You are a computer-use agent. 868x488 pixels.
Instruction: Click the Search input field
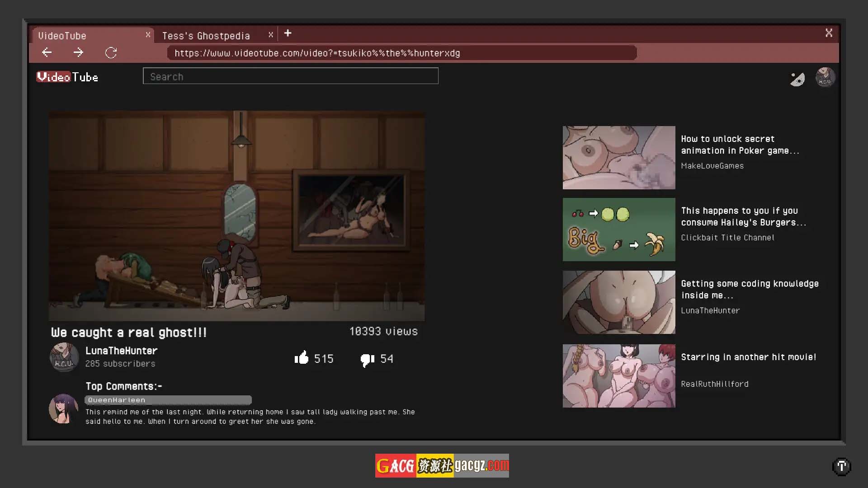pyautogui.click(x=290, y=76)
